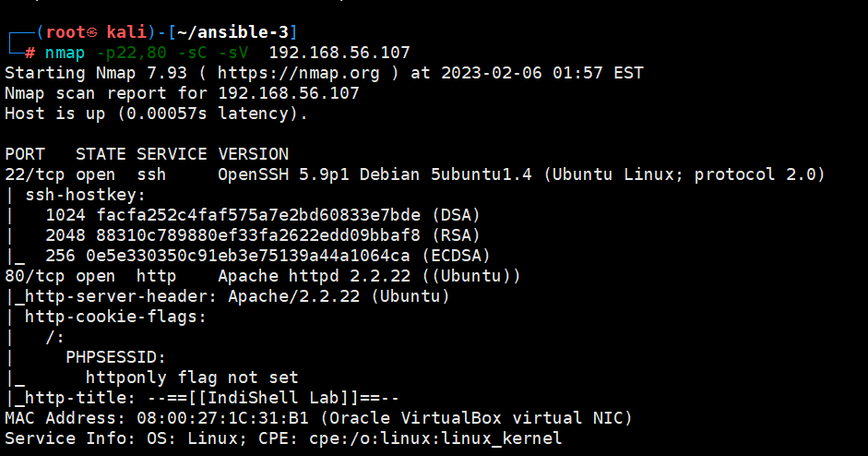Click the -sC script scan flag
Viewport: 868px width, 456px height.
pyautogui.click(x=187, y=53)
